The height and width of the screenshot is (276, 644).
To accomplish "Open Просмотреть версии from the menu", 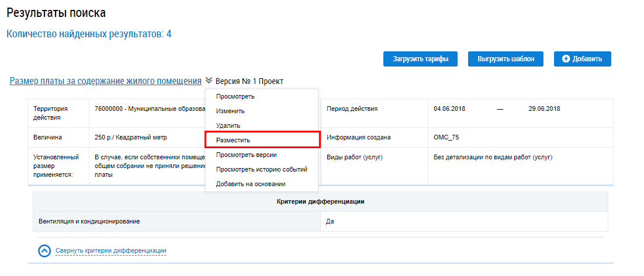I will pyautogui.click(x=246, y=155).
